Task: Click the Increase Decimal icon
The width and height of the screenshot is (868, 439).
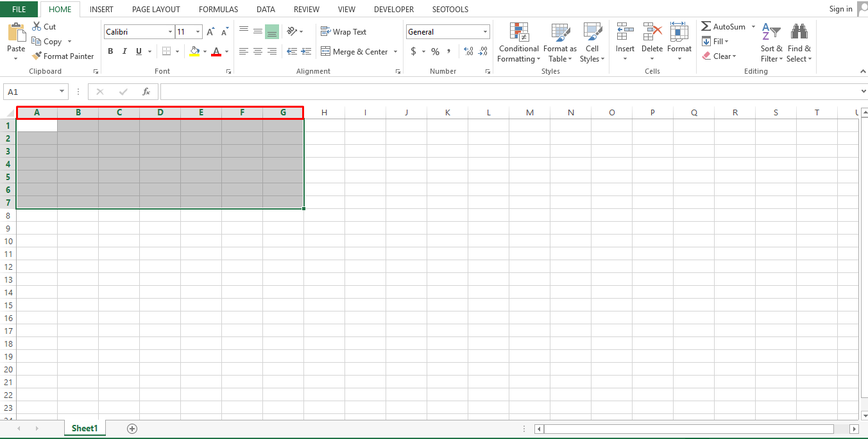Action: (468, 51)
